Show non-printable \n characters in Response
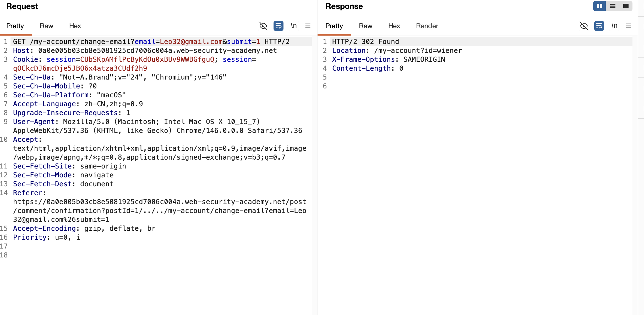This screenshot has height=315, width=644. click(x=614, y=26)
